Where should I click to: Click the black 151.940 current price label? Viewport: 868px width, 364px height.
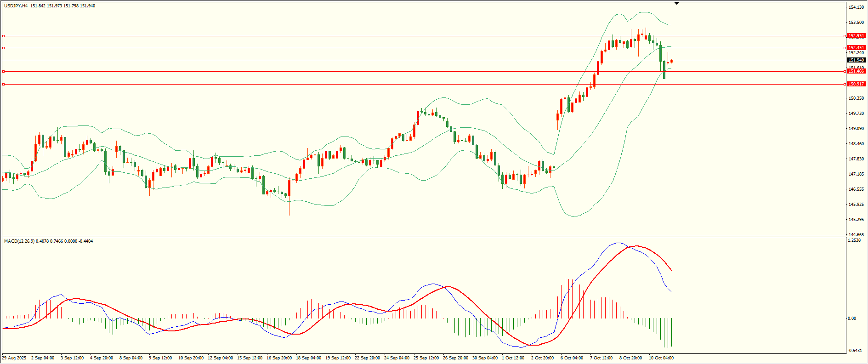(856, 60)
